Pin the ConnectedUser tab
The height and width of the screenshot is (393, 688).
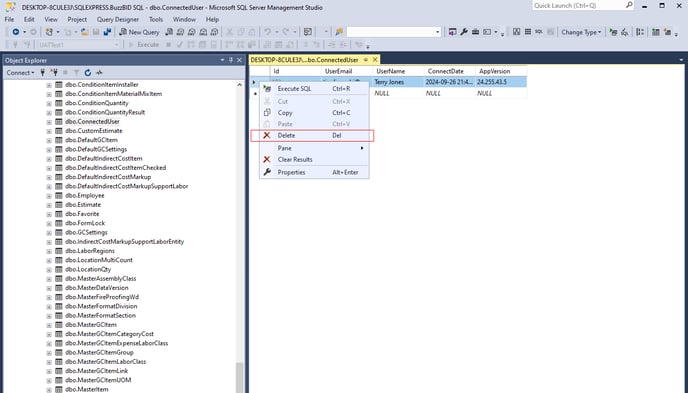tap(366, 60)
